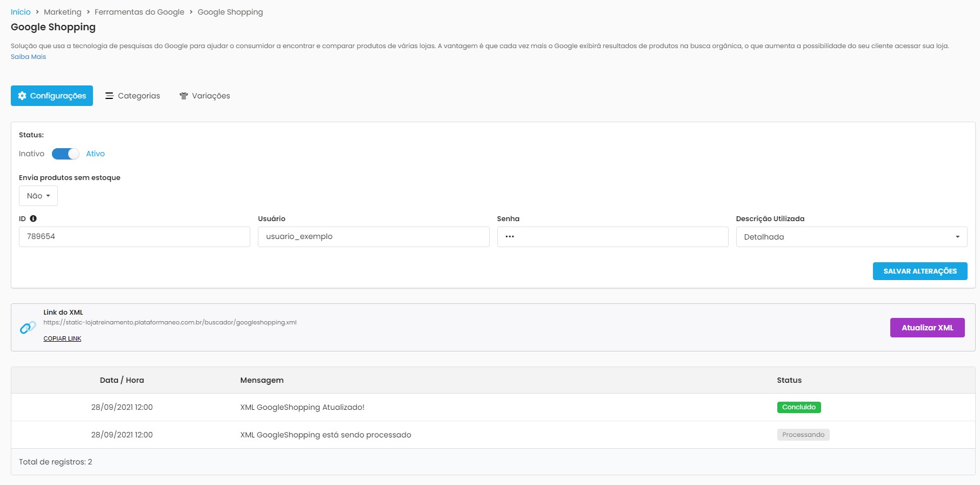Image resolution: width=980 pixels, height=485 pixels.
Task: Click the Processando status badge
Action: pos(803,435)
